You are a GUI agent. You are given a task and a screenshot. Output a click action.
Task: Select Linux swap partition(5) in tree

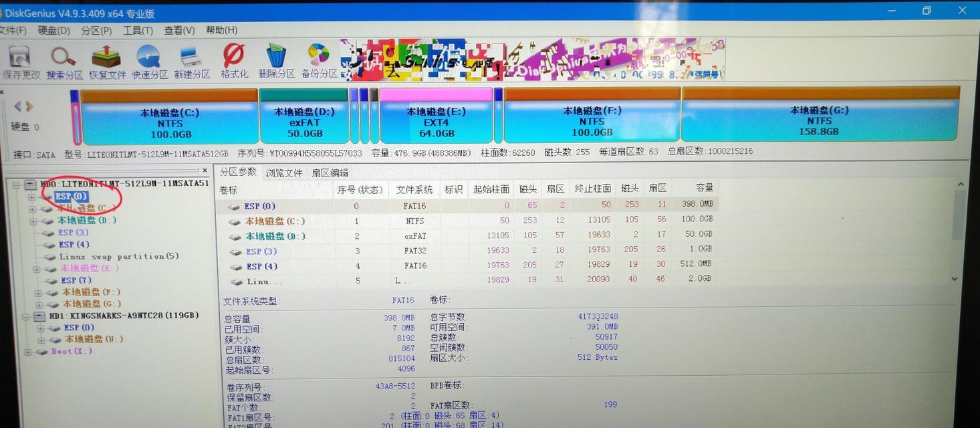click(x=119, y=257)
